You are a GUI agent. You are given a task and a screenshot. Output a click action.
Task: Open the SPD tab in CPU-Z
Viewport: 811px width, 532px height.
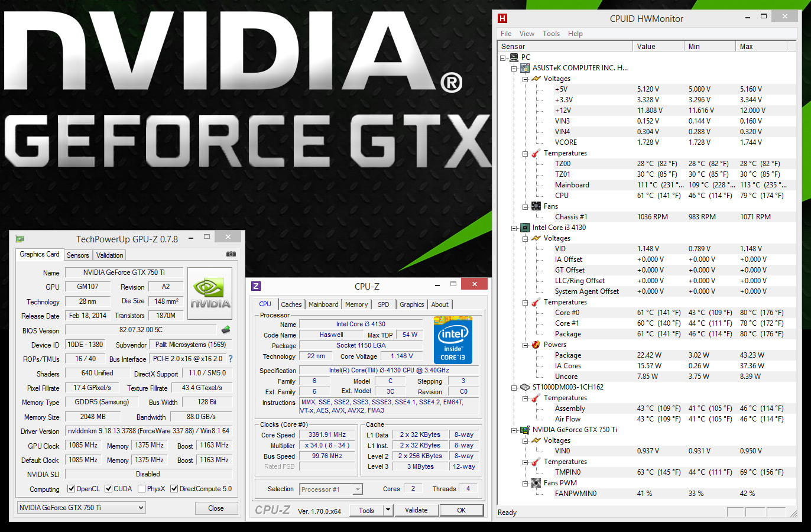click(384, 304)
